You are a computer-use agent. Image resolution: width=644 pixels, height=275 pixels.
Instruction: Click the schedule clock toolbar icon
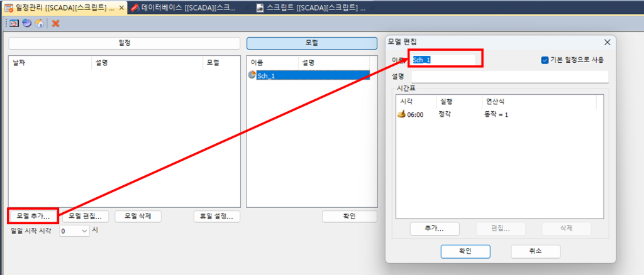(14, 23)
